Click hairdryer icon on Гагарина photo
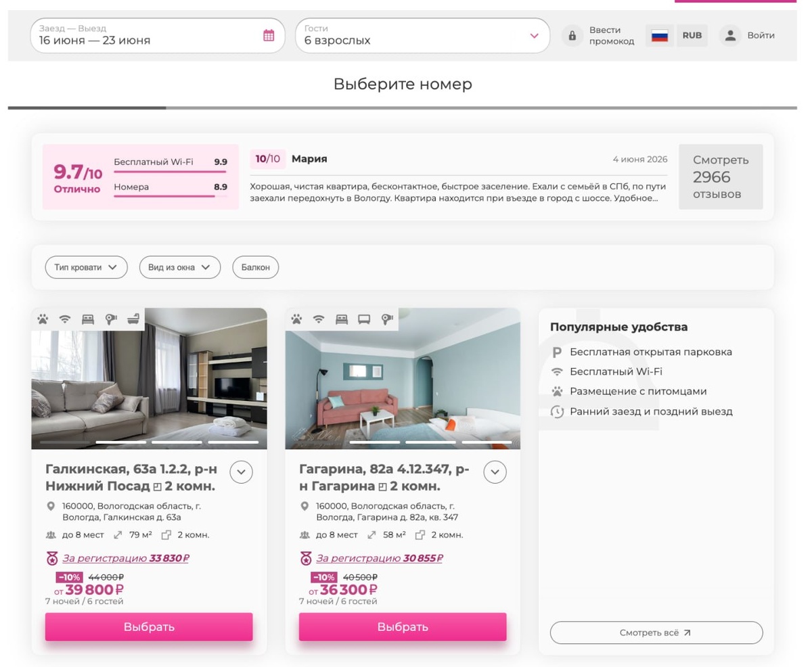This screenshot has width=812, height=667. [388, 319]
